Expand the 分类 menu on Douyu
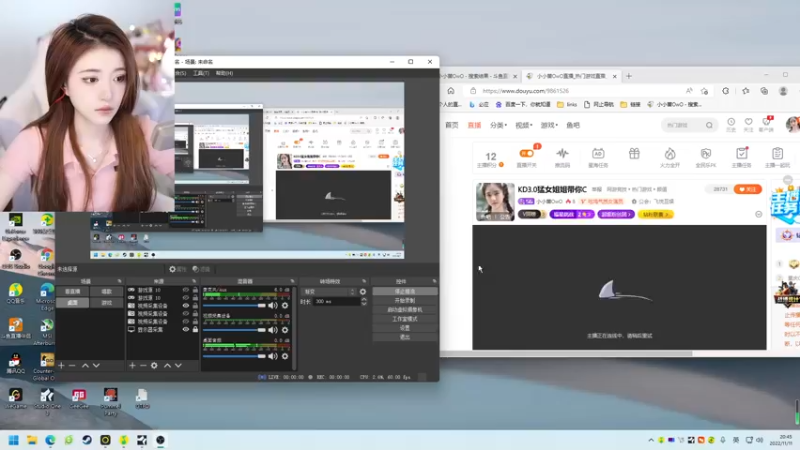The width and height of the screenshot is (800, 450). tap(497, 125)
